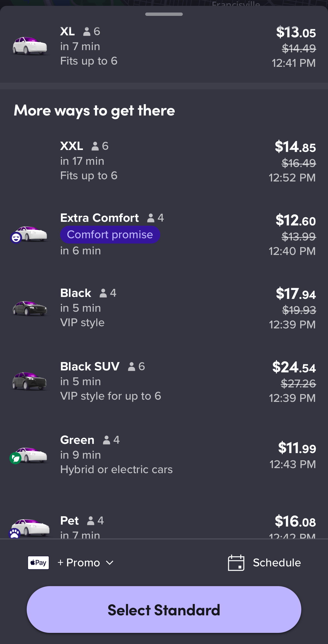Tap the Extra Comfort car icon

pos(30,234)
